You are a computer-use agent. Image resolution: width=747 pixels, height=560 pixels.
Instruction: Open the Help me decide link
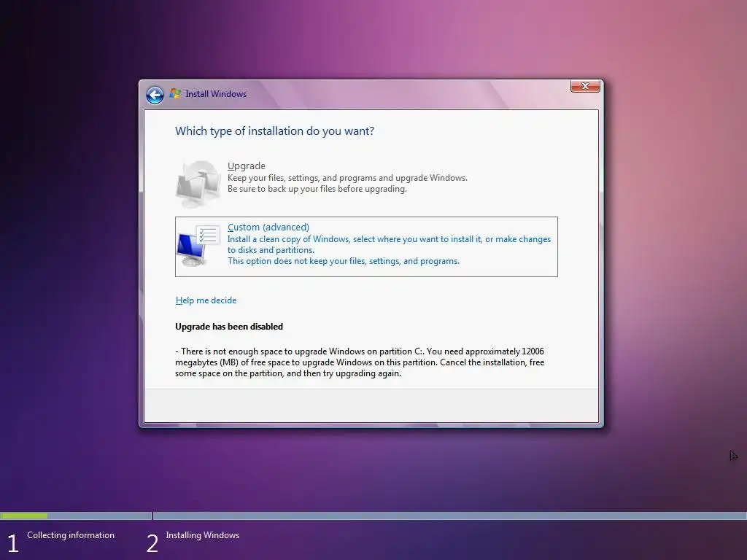point(206,300)
